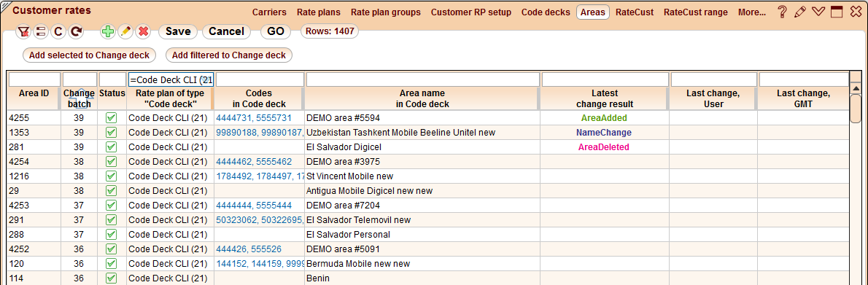Viewport: 868px width, 285px height.
Task: Toggle Status checkbox for area 288
Action: click(111, 235)
